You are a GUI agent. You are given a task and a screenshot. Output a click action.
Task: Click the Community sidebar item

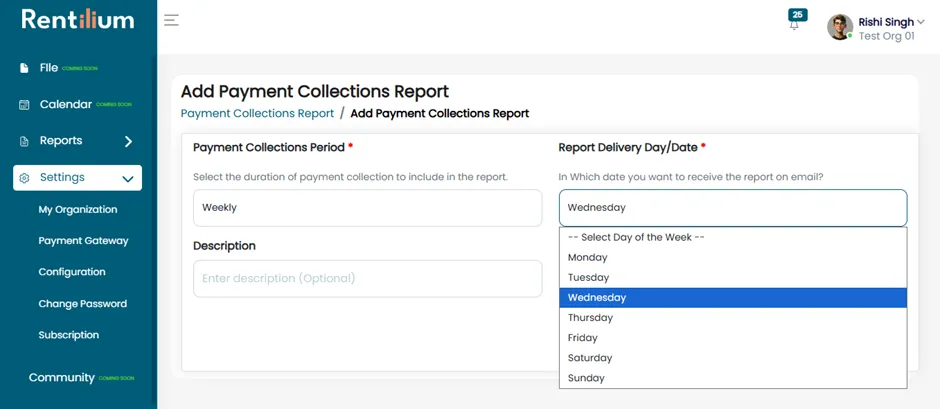pos(62,378)
